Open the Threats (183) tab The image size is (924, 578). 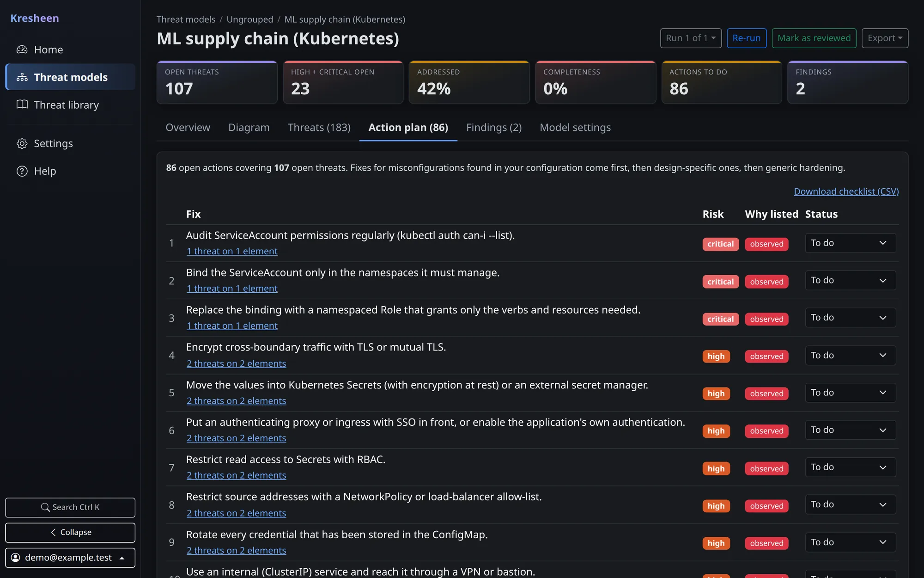(319, 127)
